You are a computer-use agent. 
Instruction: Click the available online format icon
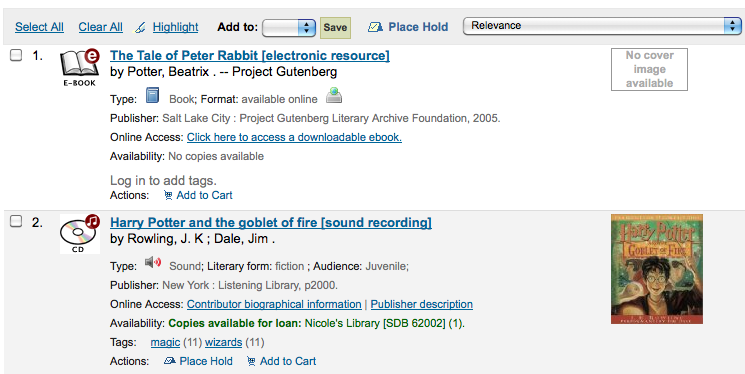[334, 96]
